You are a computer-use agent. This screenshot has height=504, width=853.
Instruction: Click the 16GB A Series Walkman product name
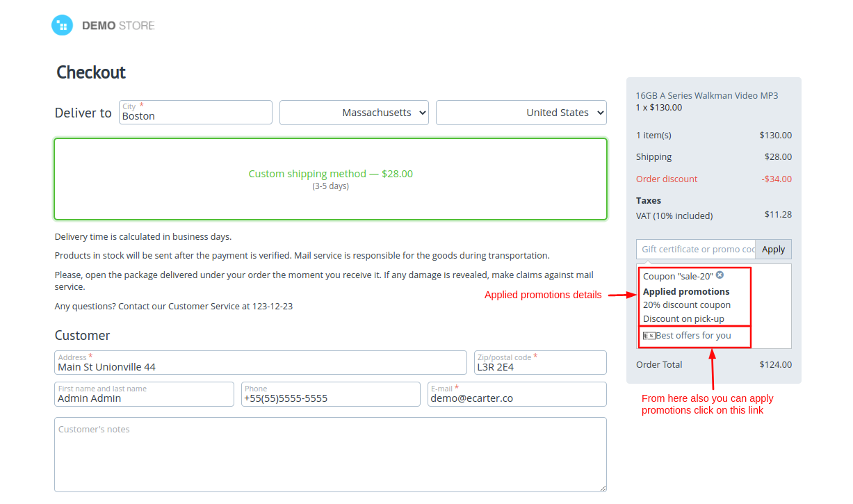point(706,95)
